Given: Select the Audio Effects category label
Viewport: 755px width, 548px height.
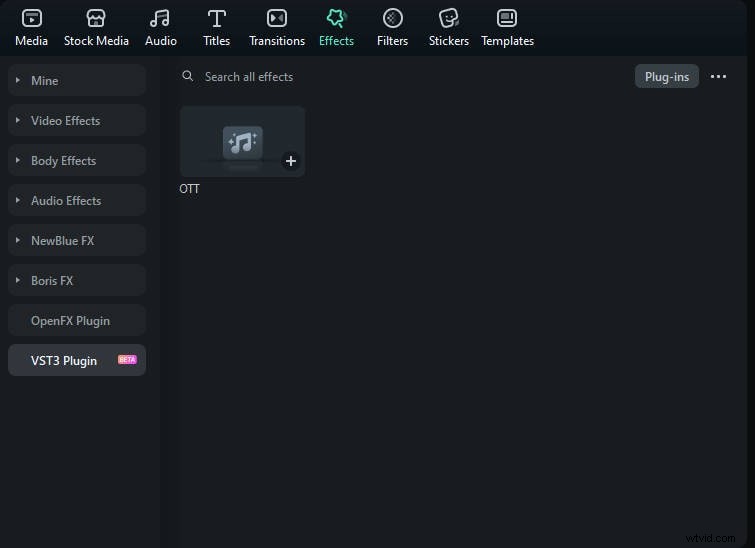Looking at the screenshot, I should coord(66,201).
